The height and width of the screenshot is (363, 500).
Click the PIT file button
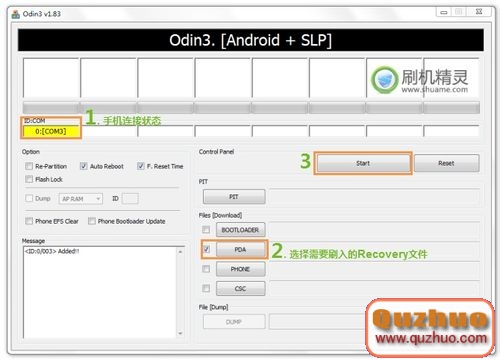[234, 197]
